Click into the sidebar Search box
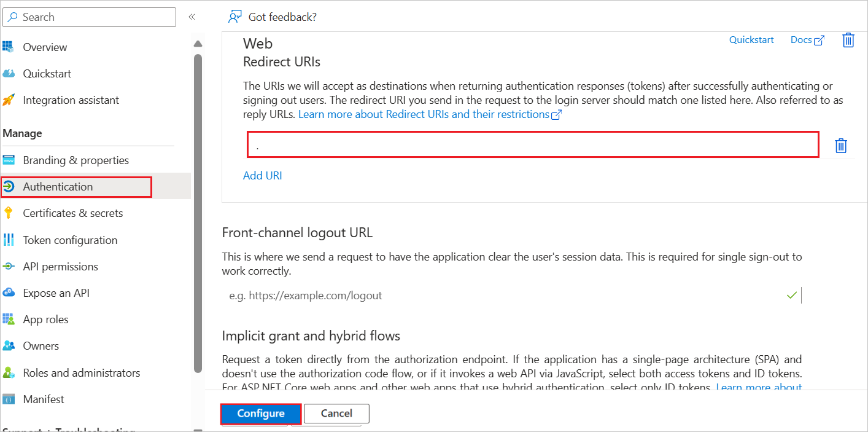Viewport: 868px width, 432px height. point(90,17)
